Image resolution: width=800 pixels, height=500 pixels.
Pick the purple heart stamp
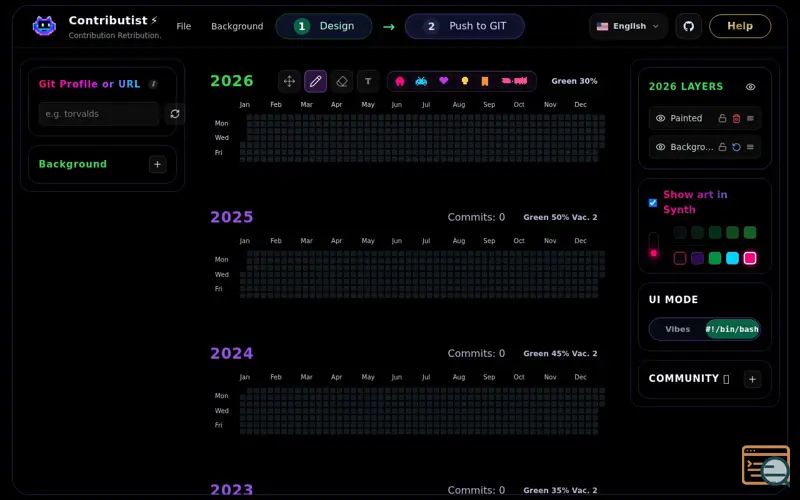tap(443, 81)
